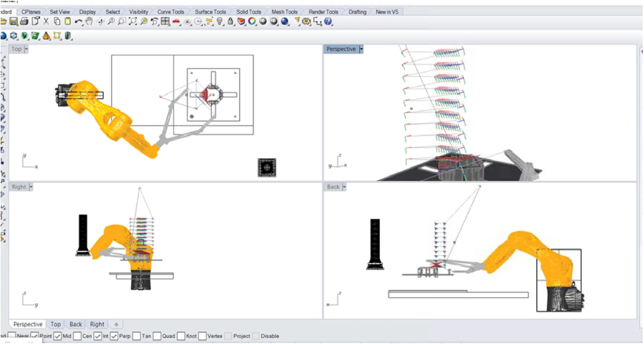Click the blue render sphere icon
The width and height of the screenshot is (644, 344).
tap(285, 21)
